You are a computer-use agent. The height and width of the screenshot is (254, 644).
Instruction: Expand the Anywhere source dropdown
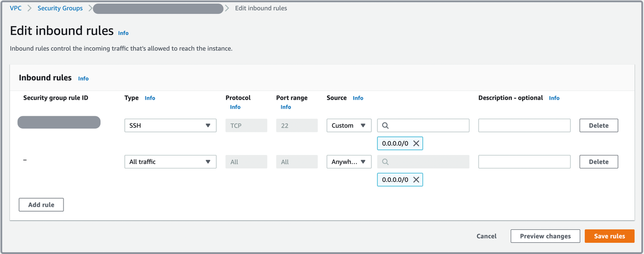click(x=349, y=162)
